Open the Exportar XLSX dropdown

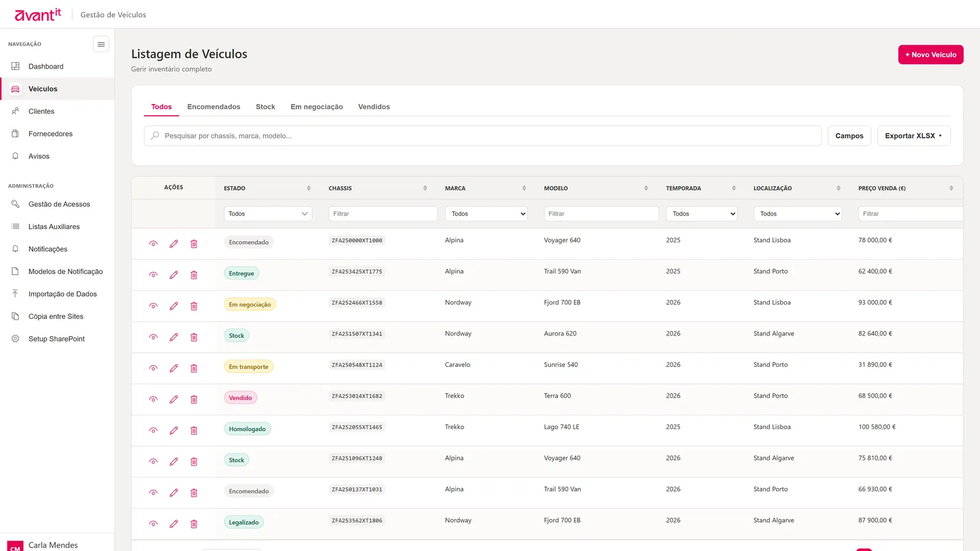(914, 136)
